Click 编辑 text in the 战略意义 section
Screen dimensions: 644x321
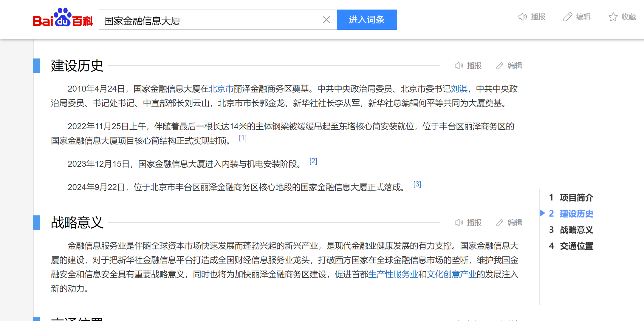515,223
